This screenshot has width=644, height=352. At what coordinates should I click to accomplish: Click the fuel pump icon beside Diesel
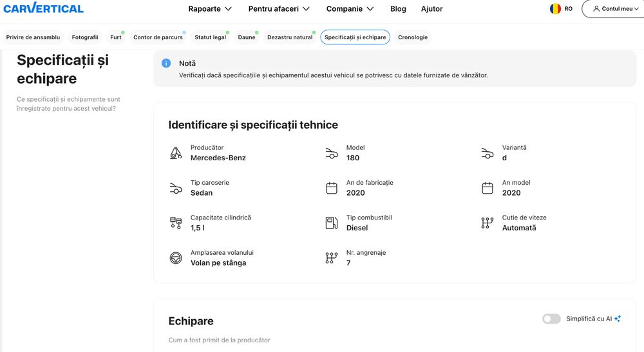point(332,223)
